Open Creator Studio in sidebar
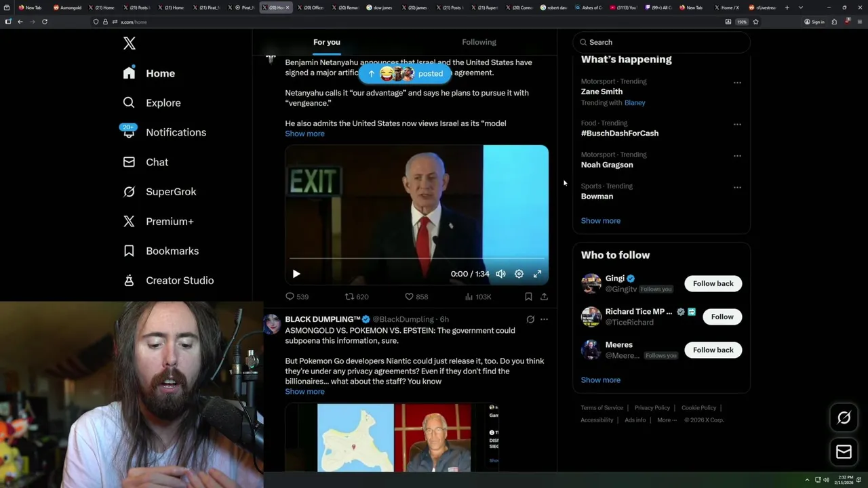 168,281
